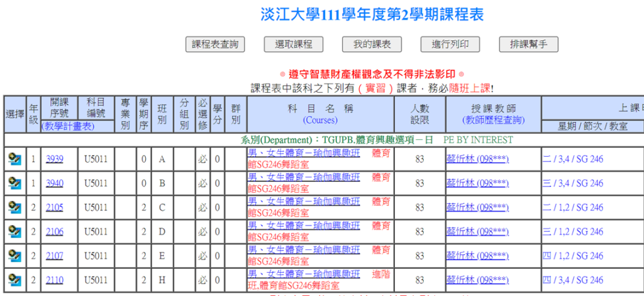Click the add-course icon for course 2106
The height and width of the screenshot is (296, 644).
tap(15, 232)
